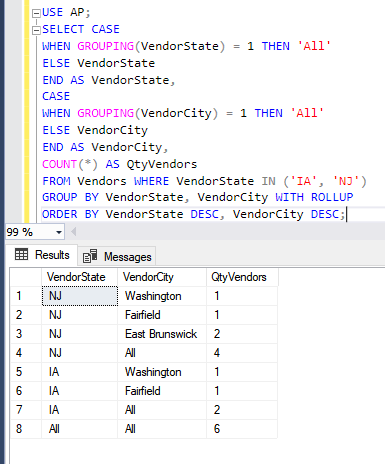Select the NJ cell in row 1
The image size is (385, 464).
coord(80,296)
